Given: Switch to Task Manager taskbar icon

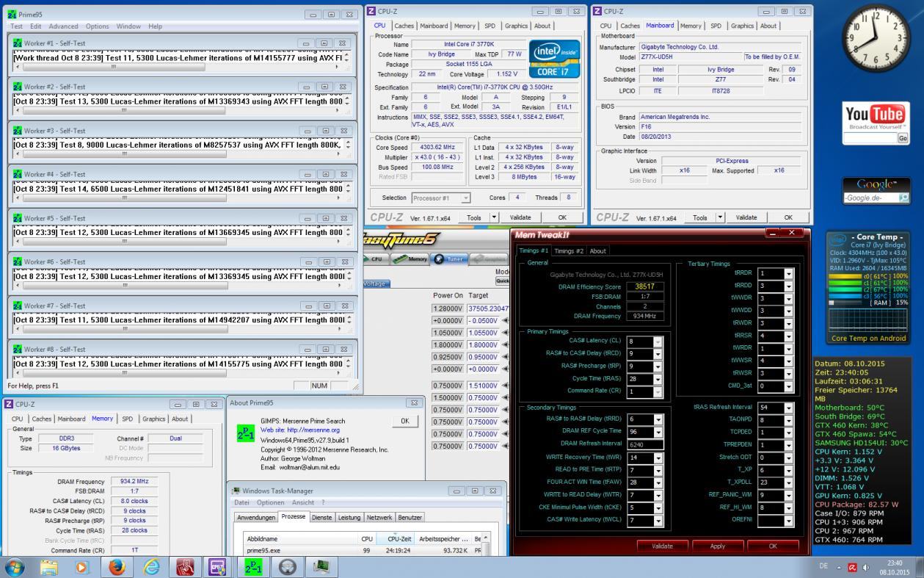Looking at the screenshot, I should (x=321, y=566).
